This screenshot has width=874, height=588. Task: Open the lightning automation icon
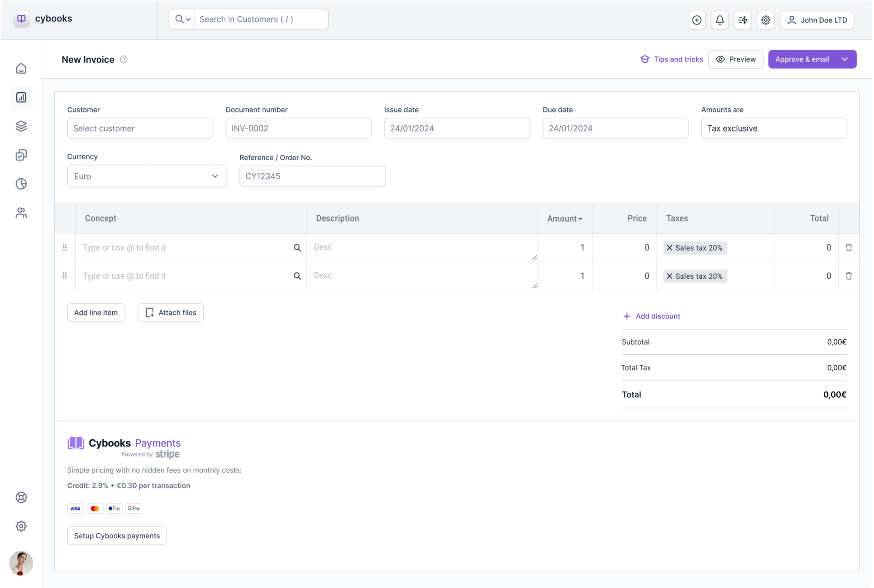[743, 20]
